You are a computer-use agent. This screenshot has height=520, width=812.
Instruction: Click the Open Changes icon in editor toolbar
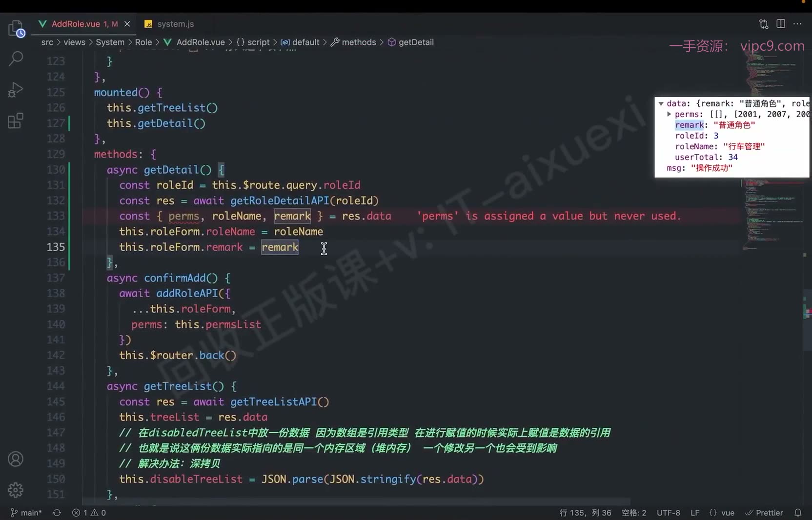coord(764,24)
